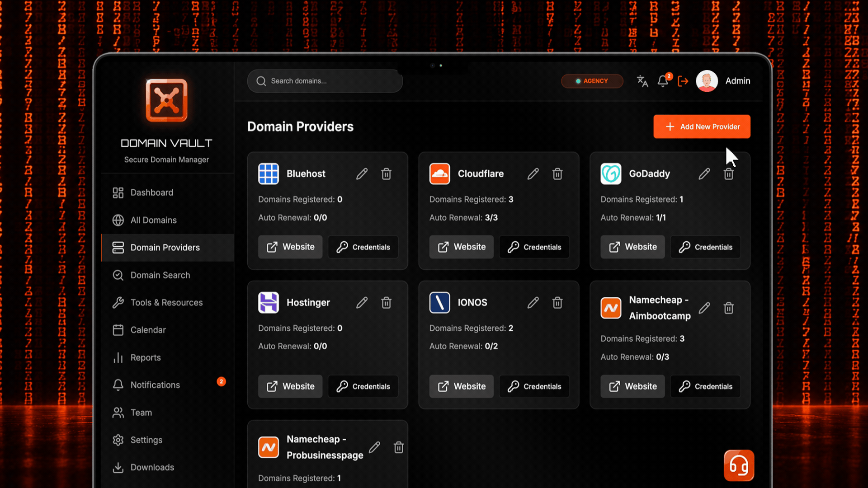Viewport: 868px width, 488px height.
Task: Delete the GoDaddy provider card
Action: pyautogui.click(x=729, y=174)
